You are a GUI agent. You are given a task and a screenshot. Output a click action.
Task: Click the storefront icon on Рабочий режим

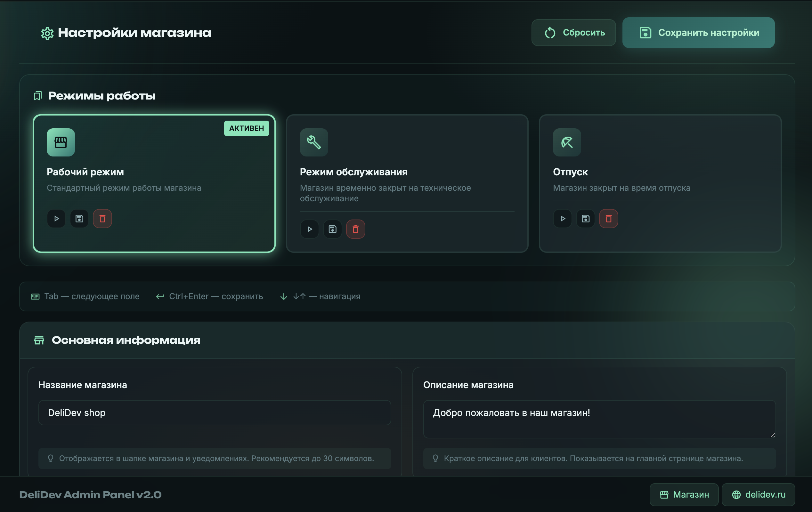[x=61, y=142]
